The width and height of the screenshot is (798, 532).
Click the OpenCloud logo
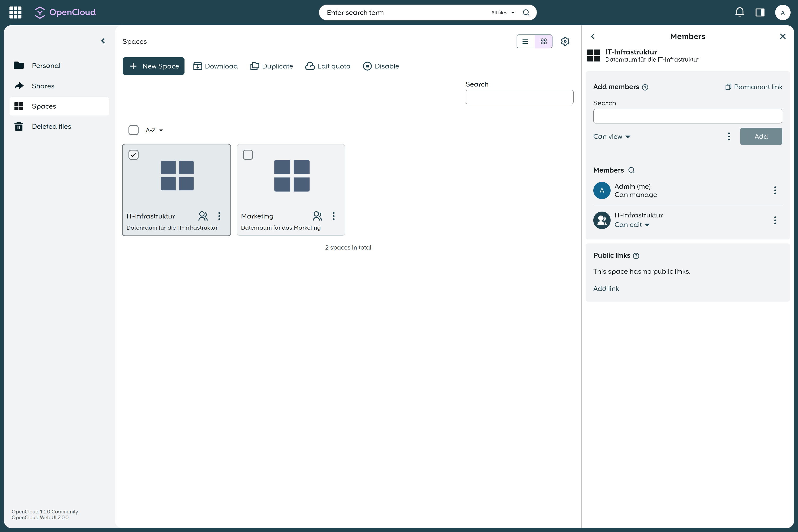[65, 12]
